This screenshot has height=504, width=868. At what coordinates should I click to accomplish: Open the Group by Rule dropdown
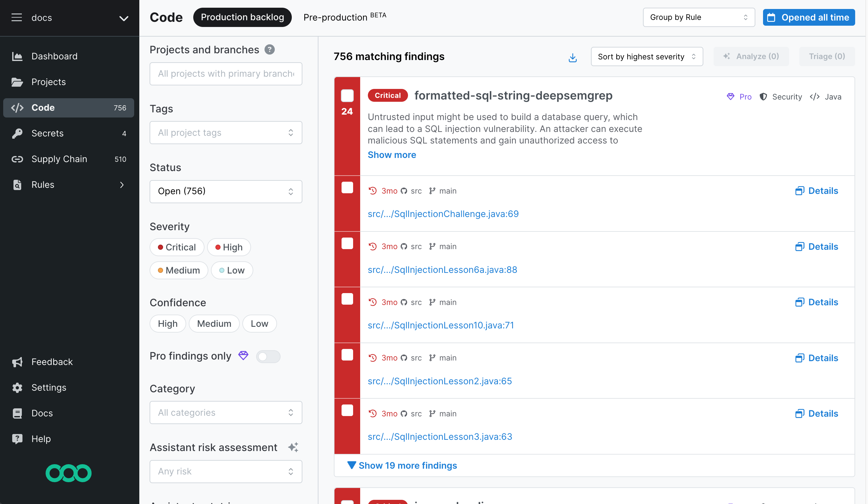(699, 17)
